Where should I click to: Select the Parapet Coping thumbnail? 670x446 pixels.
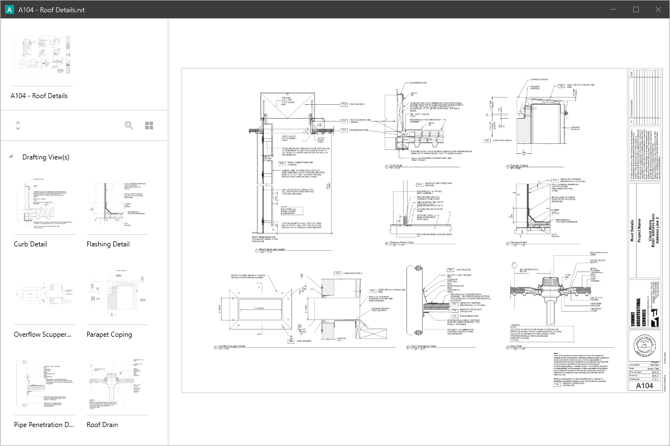[118, 297]
